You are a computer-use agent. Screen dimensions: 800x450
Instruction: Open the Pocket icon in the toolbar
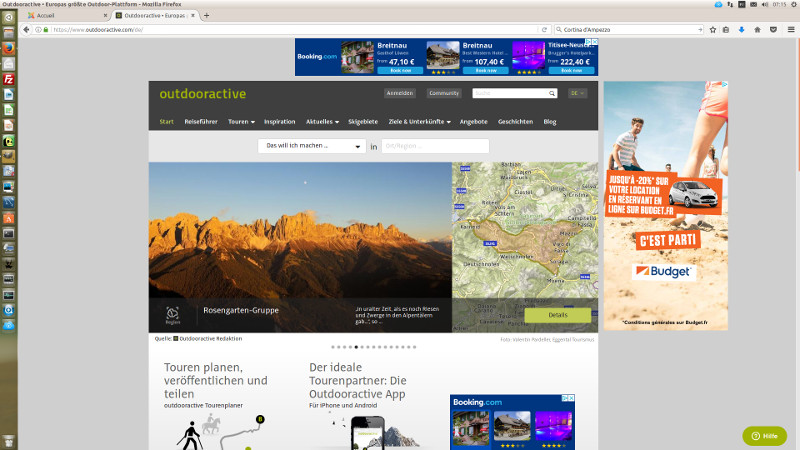(x=773, y=30)
